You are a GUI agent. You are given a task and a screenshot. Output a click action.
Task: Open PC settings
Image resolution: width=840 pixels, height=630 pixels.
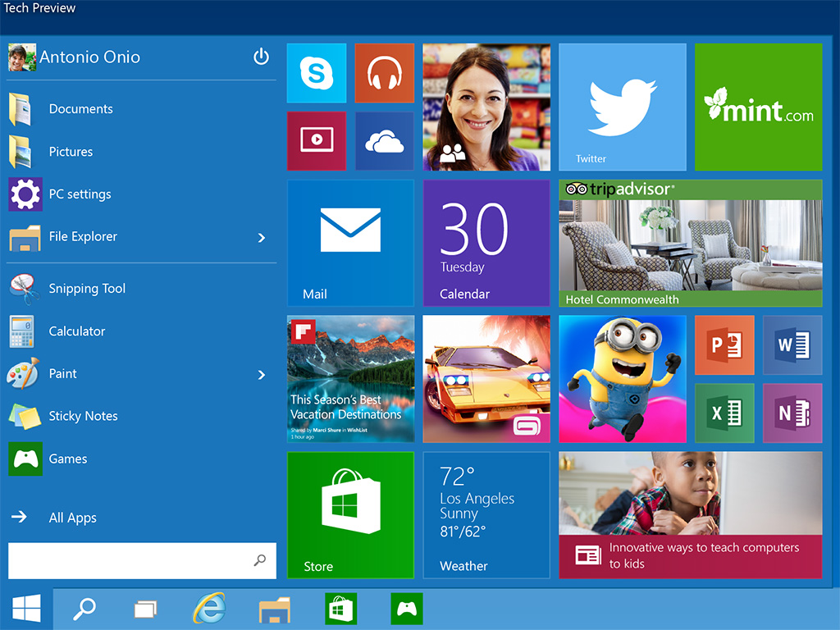tap(80, 194)
